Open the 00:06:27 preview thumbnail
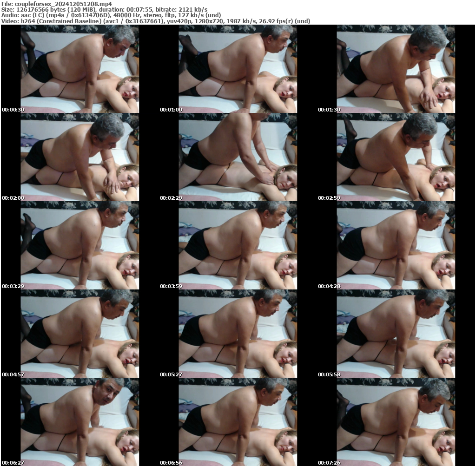The height and width of the screenshot is (466, 476). [x=79, y=422]
